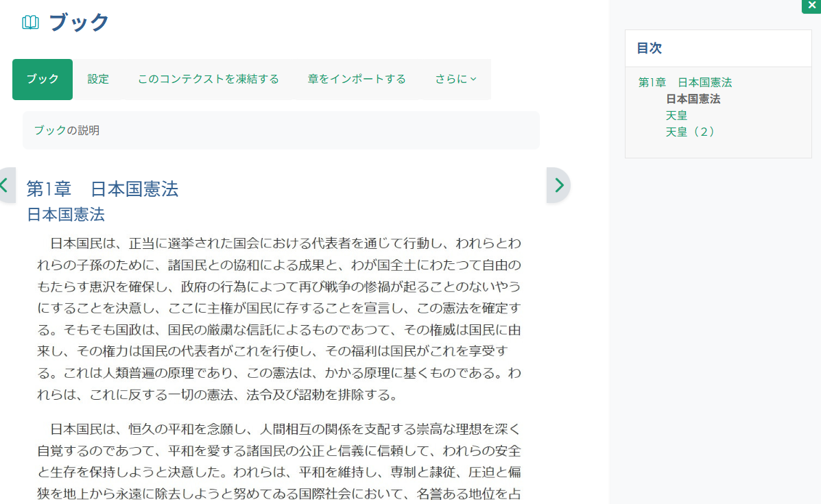Open the 天皇（2） chapter link
821x504 pixels.
[691, 132]
